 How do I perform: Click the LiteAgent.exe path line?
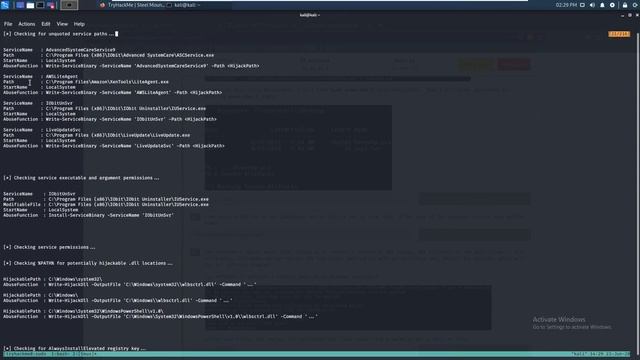coord(86,82)
